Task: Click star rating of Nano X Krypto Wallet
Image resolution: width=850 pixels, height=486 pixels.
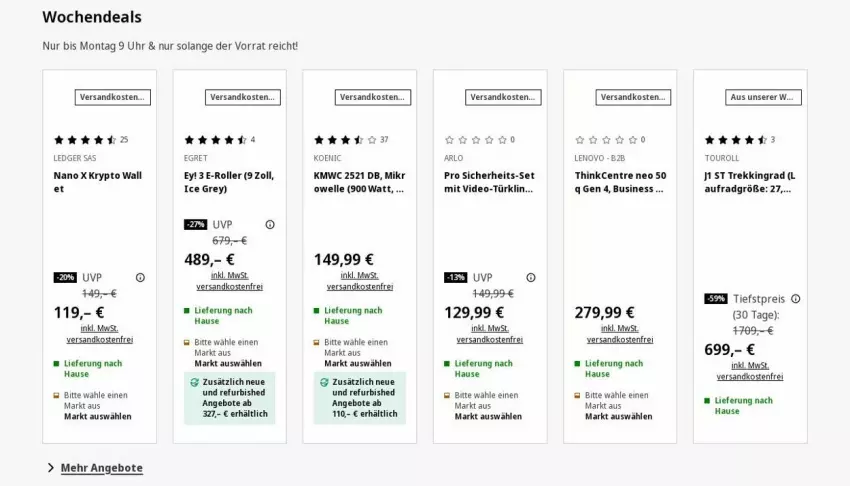Action: click(x=85, y=140)
